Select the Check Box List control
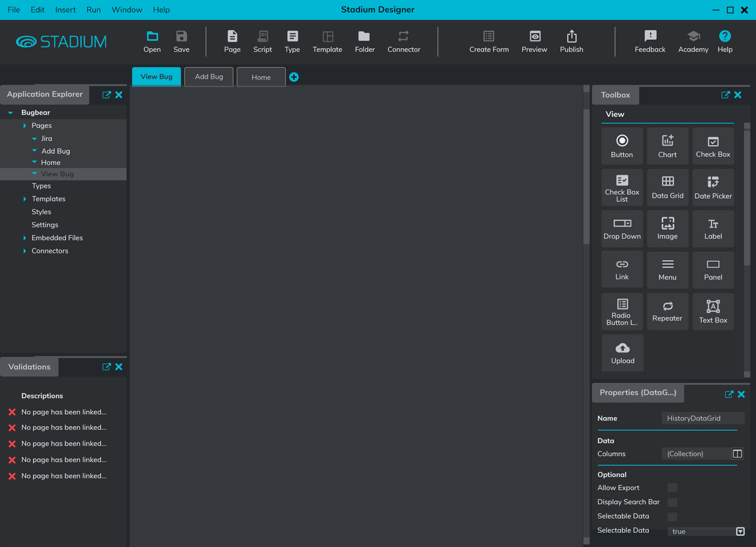The image size is (756, 547). tap(622, 187)
